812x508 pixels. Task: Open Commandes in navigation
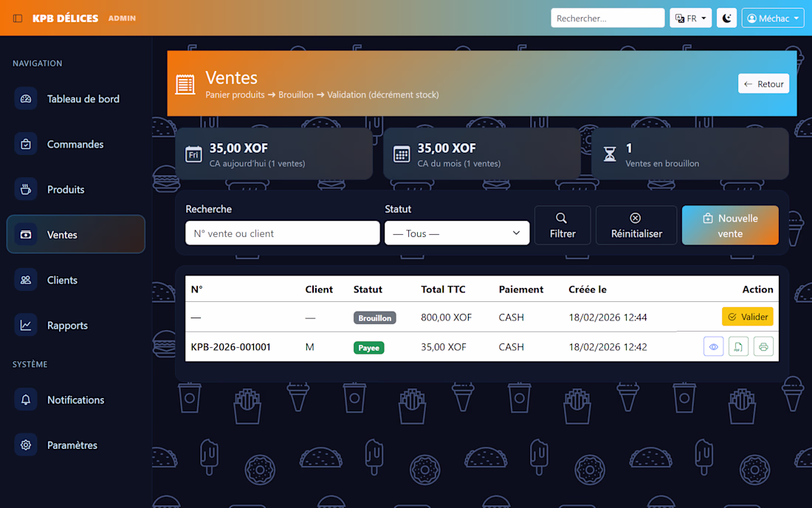coord(75,144)
